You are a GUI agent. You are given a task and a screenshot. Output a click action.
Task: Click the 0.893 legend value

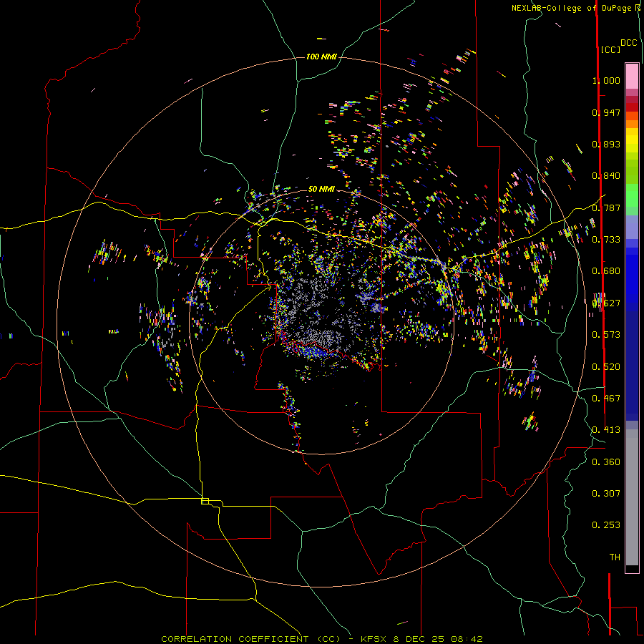(606, 144)
